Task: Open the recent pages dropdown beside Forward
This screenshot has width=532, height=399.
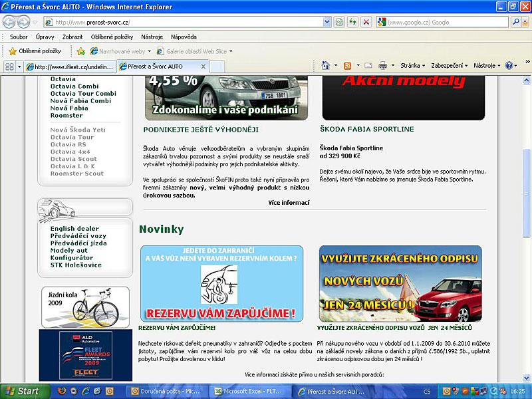Action: pyautogui.click(x=35, y=23)
